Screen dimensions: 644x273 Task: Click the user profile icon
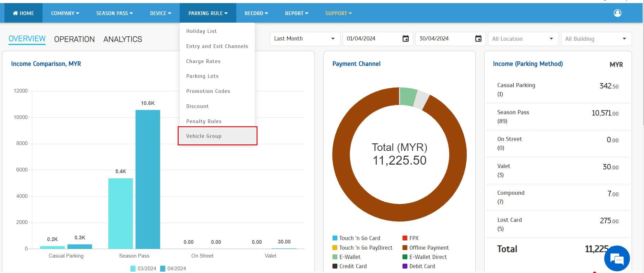(617, 13)
